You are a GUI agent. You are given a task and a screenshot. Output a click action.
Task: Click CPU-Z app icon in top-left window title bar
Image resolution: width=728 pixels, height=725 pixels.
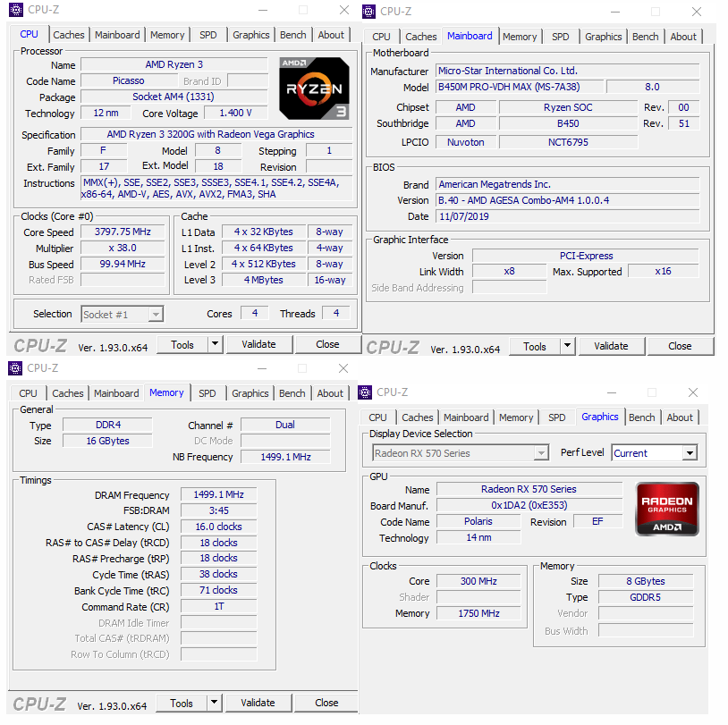(x=16, y=10)
